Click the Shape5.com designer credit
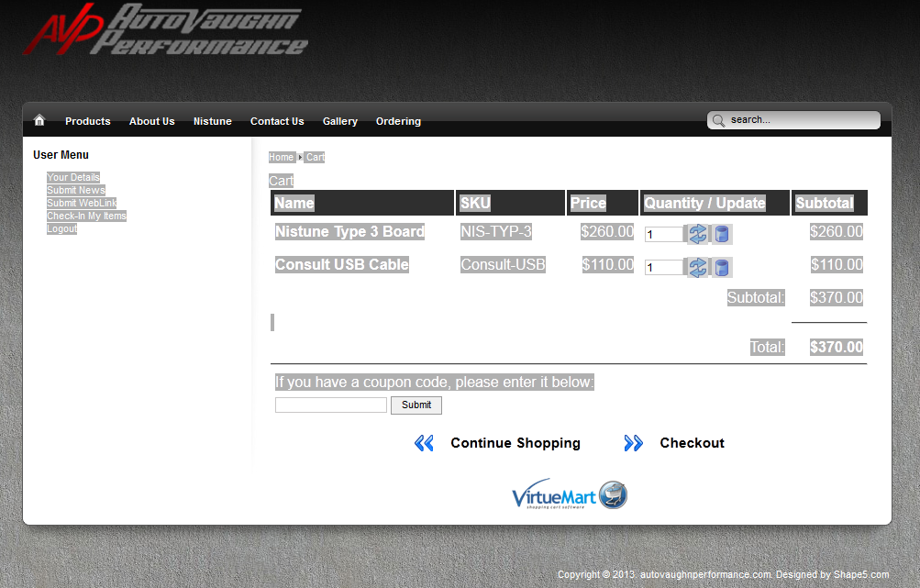Viewport: 920px width, 588px height. [861, 574]
